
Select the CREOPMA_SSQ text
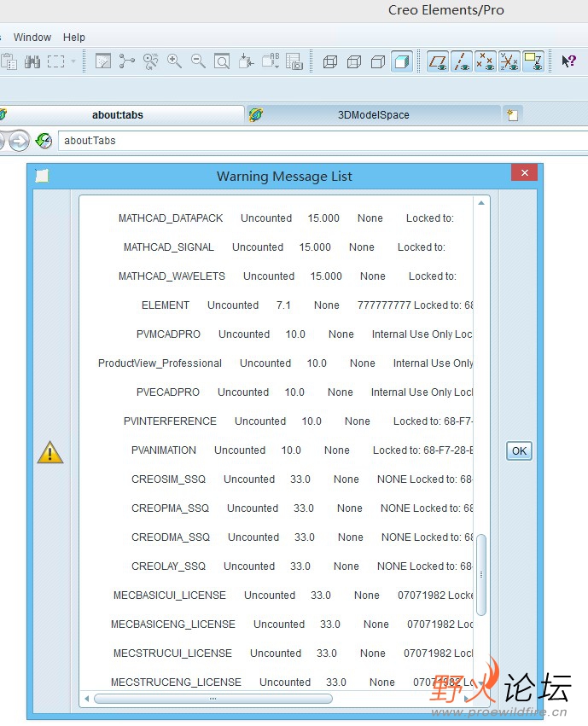(170, 508)
